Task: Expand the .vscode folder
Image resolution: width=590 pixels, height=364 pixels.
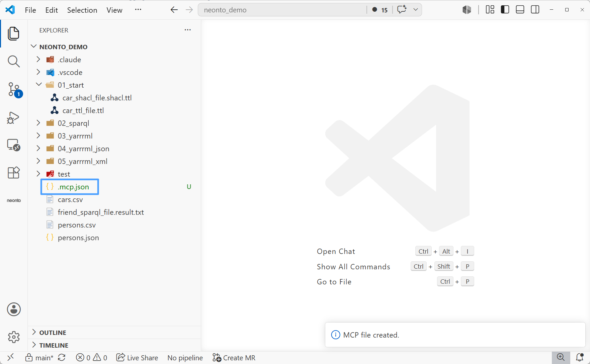Action: click(x=38, y=72)
